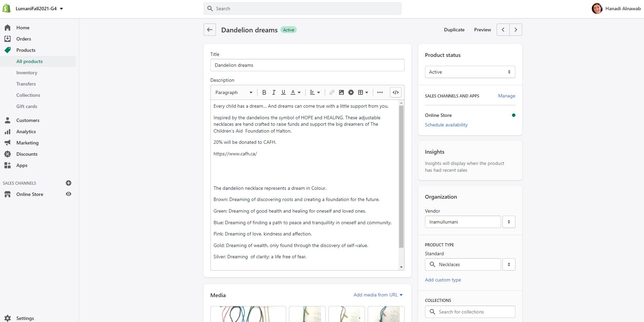Open the text color dropdown
Screen dimensions: 644x322
tap(295, 92)
